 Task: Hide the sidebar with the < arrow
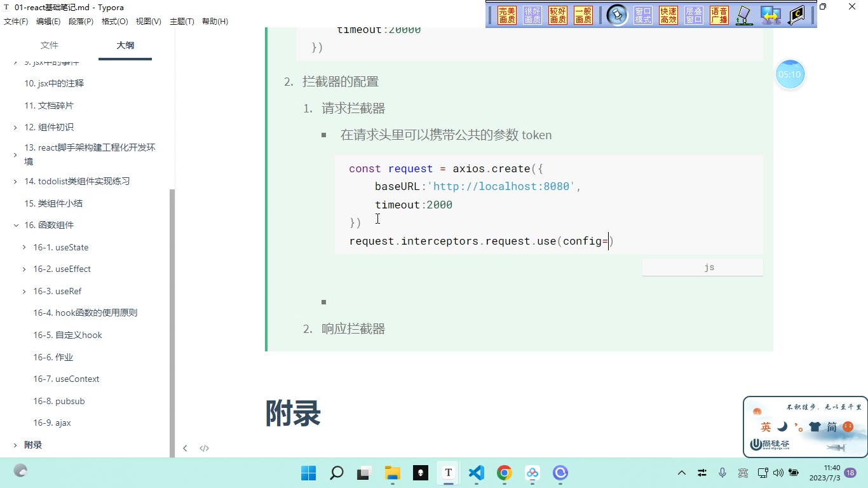[x=185, y=448]
